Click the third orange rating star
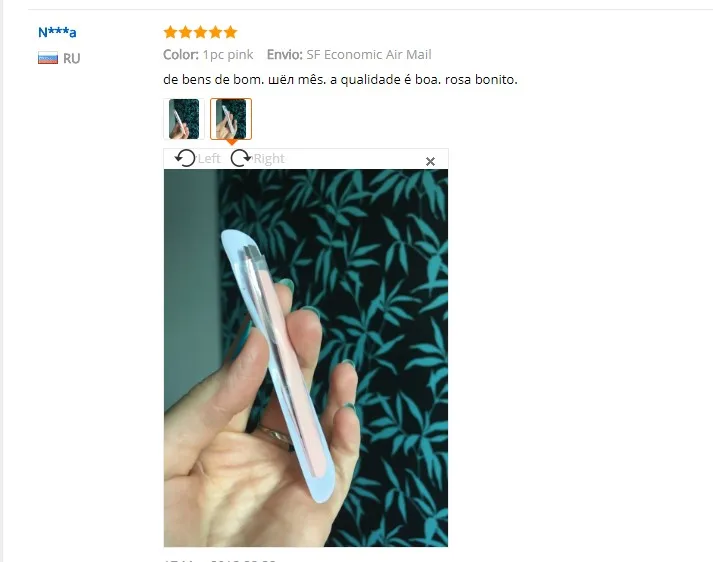The image size is (713, 562). (201, 32)
